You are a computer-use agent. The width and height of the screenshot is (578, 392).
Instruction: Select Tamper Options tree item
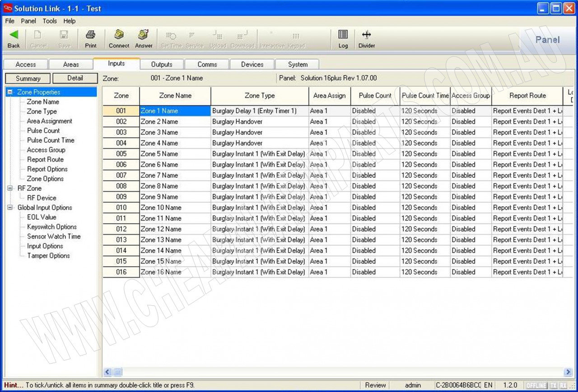pyautogui.click(x=48, y=256)
